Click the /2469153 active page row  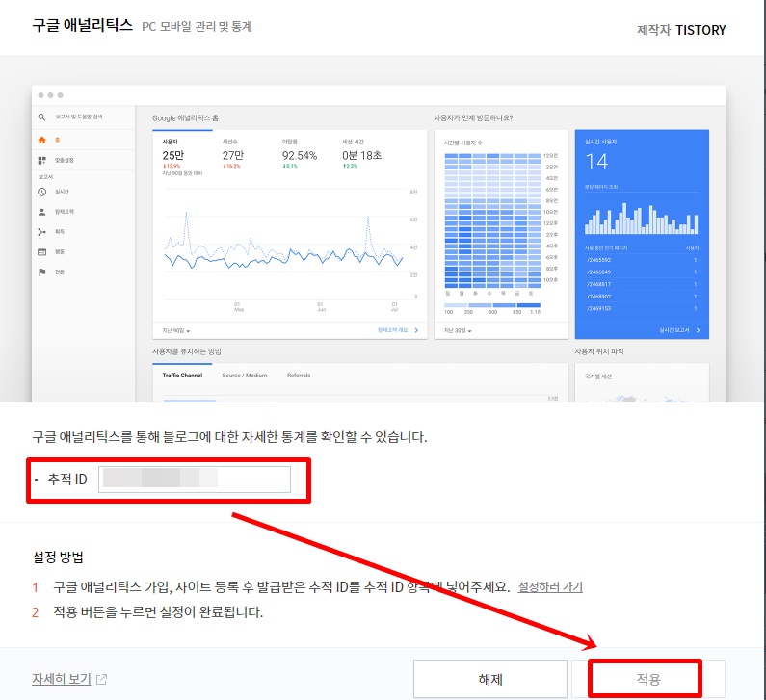(642, 308)
